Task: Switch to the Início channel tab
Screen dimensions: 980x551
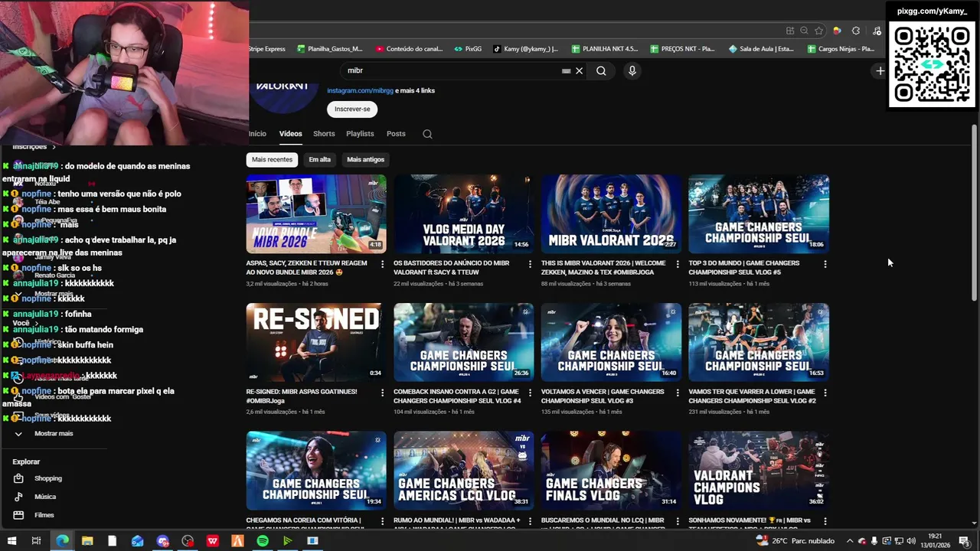Action: (257, 134)
